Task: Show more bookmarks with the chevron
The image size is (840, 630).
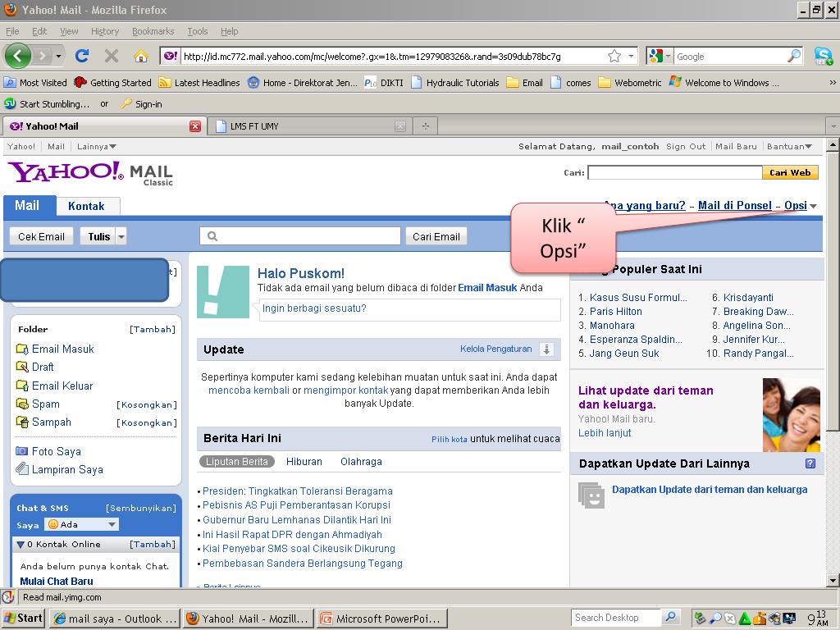Action: 833,83
